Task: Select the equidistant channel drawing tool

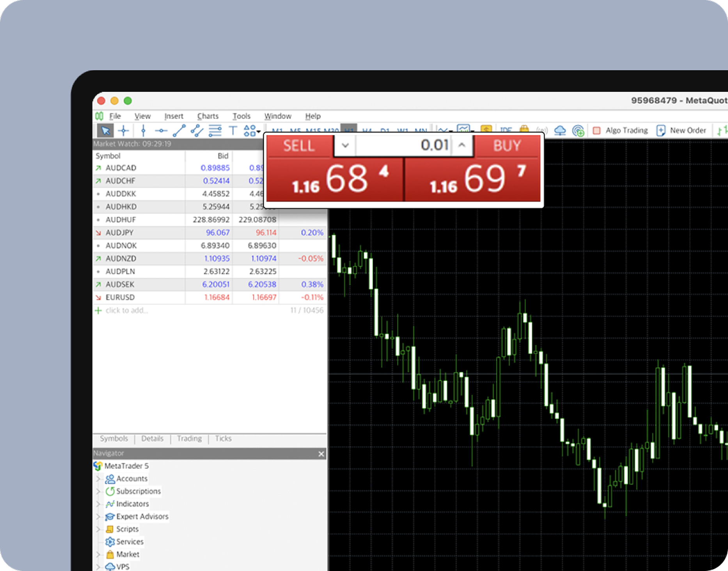Action: pos(198,130)
